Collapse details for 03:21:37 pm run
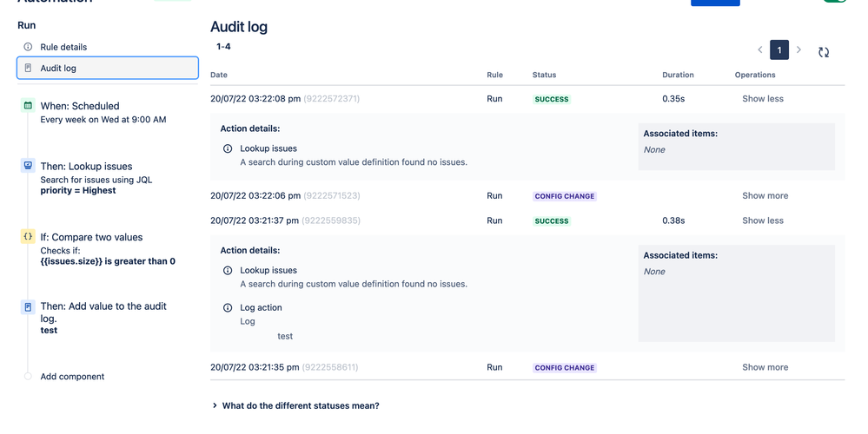 point(763,220)
